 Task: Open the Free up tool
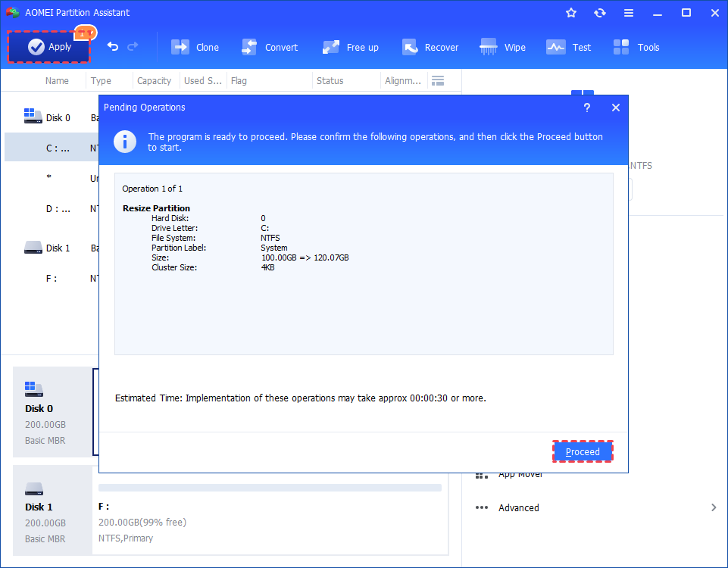click(351, 47)
